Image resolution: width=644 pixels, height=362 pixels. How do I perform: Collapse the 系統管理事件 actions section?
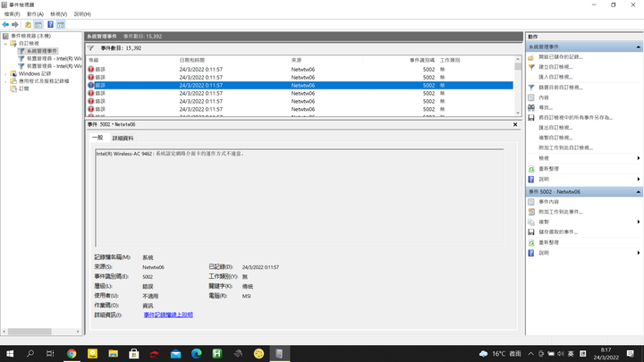[639, 46]
